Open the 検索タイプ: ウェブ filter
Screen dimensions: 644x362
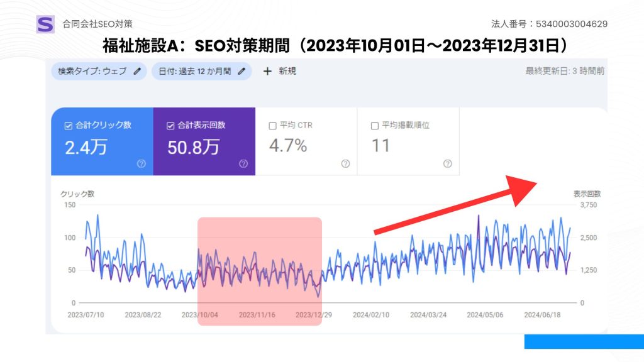click(92, 71)
